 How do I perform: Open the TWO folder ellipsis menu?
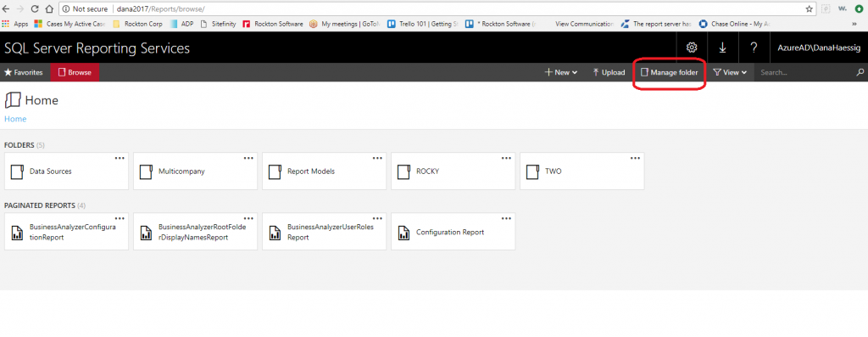pyautogui.click(x=636, y=158)
